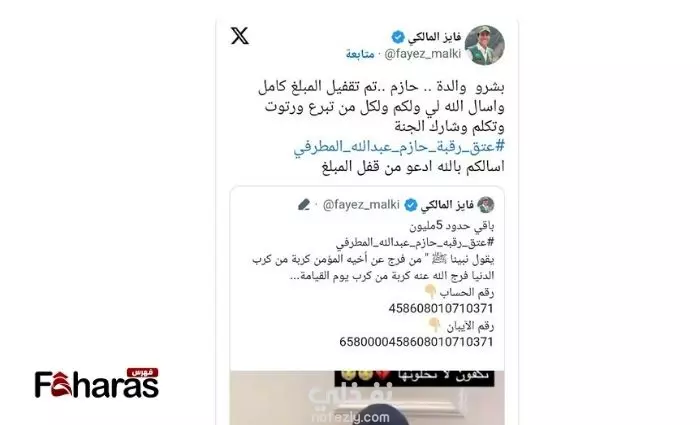Screen dimensions: 700x425
Task: Open the video thumbnail in quoted tweet
Action: 367,398
